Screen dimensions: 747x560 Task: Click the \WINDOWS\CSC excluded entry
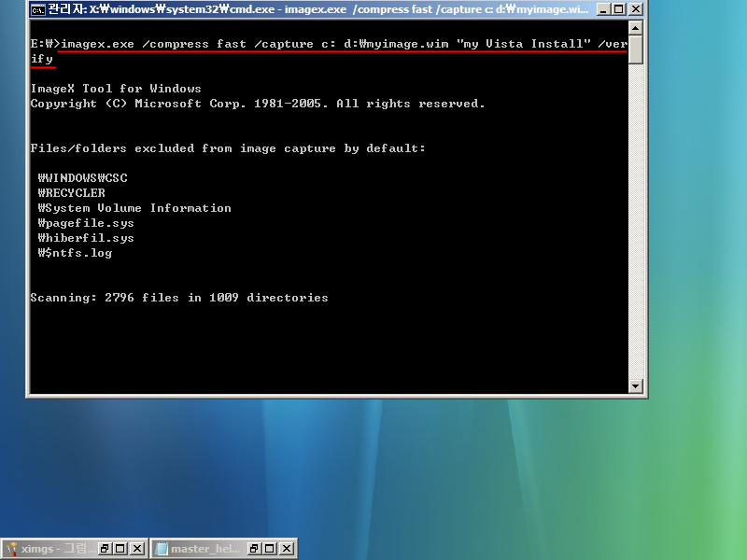click(x=82, y=178)
